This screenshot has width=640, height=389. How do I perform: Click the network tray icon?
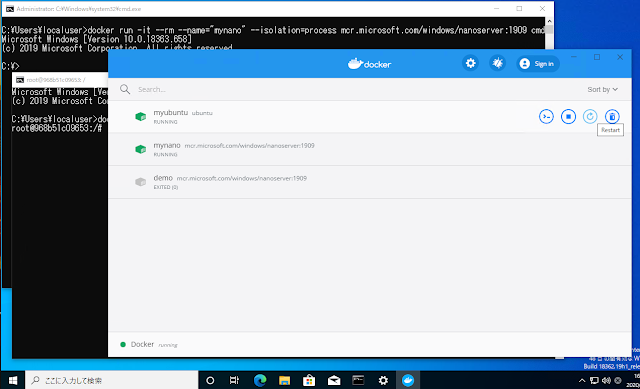pos(594,380)
